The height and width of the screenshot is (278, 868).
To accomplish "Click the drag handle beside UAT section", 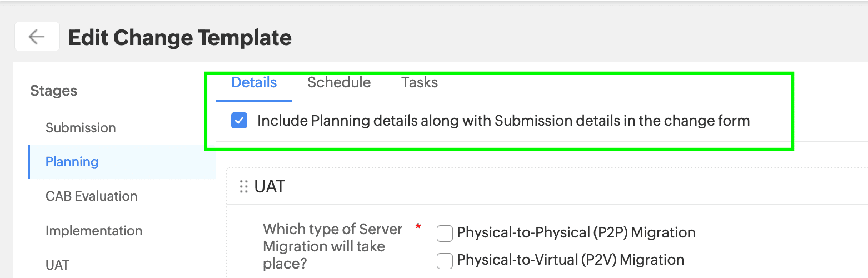I will click(243, 187).
